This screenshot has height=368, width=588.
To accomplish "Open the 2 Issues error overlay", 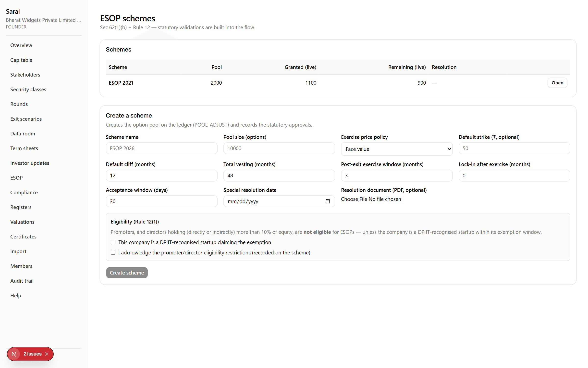I will point(33,354).
